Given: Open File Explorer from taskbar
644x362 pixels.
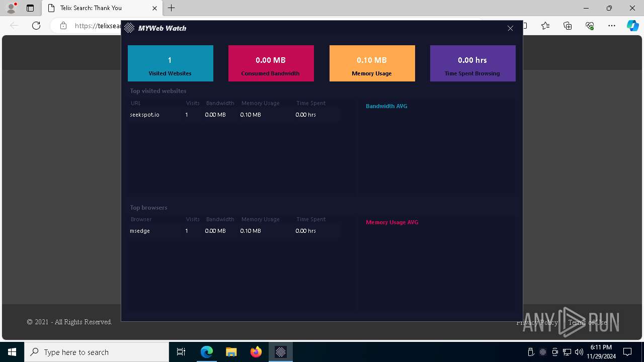Looking at the screenshot, I should tap(231, 352).
